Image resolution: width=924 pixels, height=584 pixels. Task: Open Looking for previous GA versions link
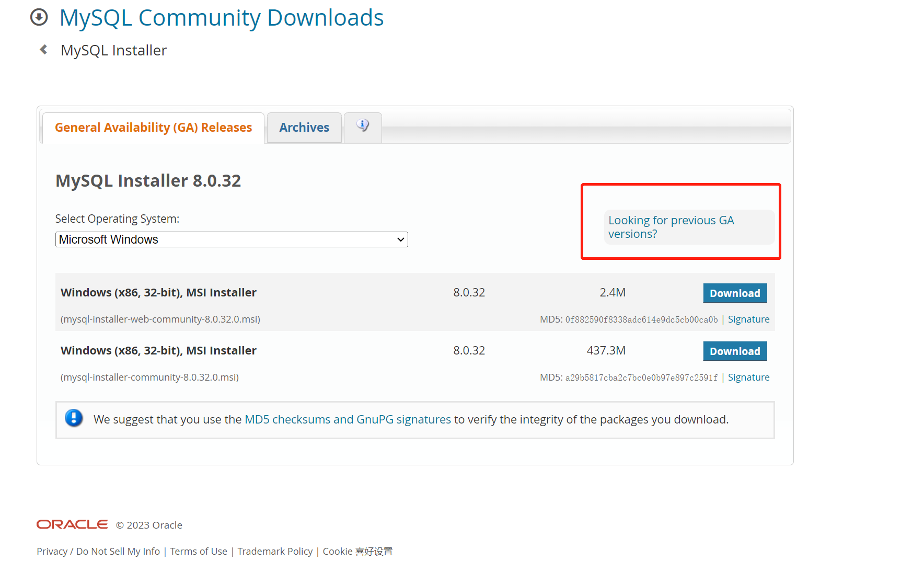tap(671, 227)
